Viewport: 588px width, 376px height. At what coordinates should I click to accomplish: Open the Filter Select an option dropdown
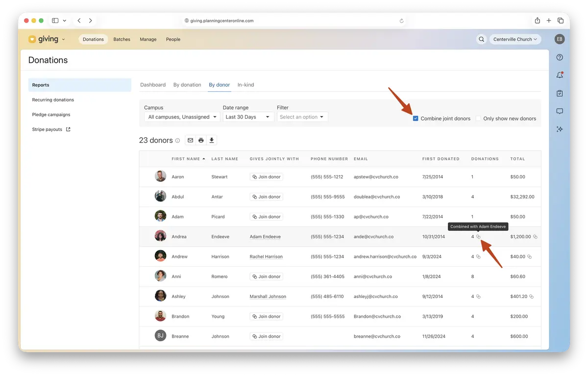coord(302,117)
